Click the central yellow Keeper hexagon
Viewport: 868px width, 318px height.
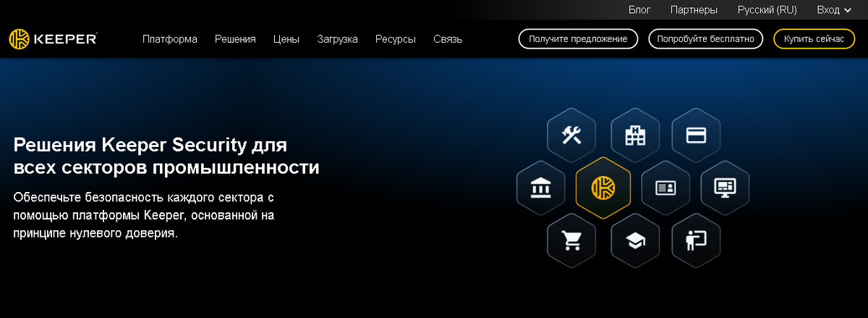coord(603,188)
